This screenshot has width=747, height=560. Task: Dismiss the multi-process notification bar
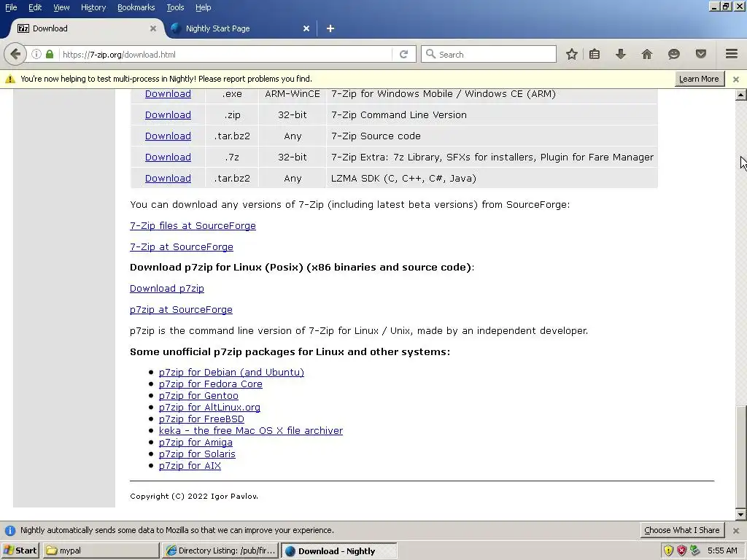[736, 79]
